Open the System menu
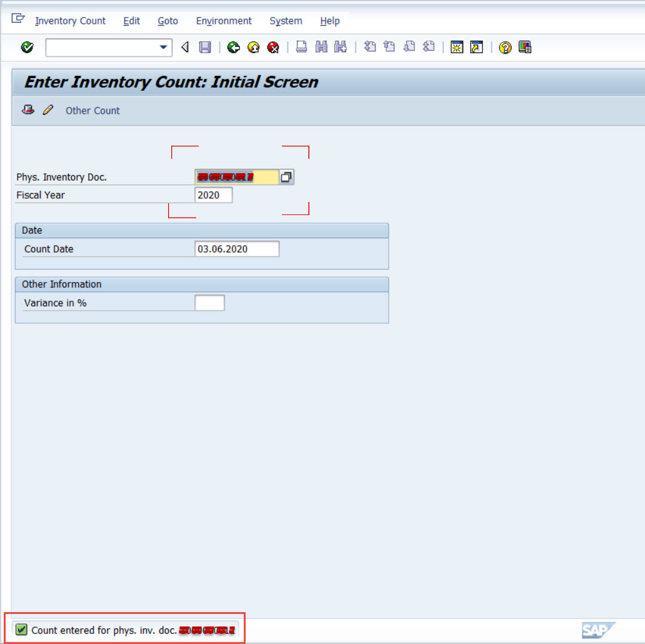This screenshot has height=644, width=645. [285, 21]
